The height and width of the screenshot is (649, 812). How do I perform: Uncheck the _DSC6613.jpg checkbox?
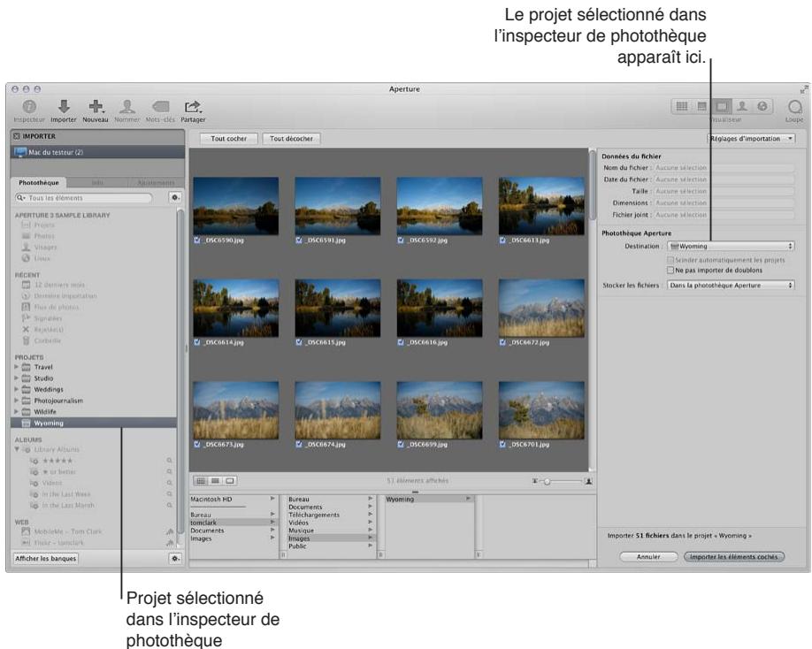click(502, 241)
